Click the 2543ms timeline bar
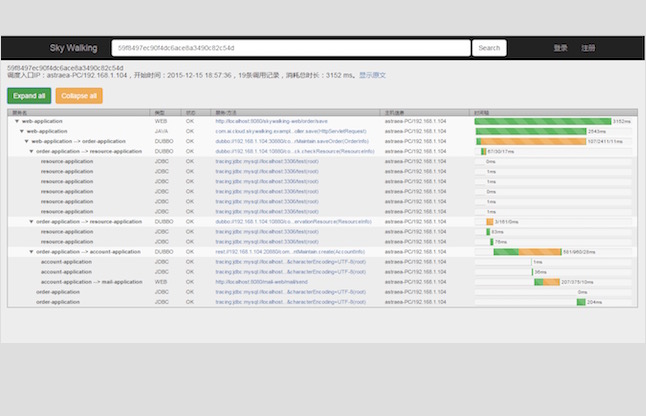 (531, 131)
